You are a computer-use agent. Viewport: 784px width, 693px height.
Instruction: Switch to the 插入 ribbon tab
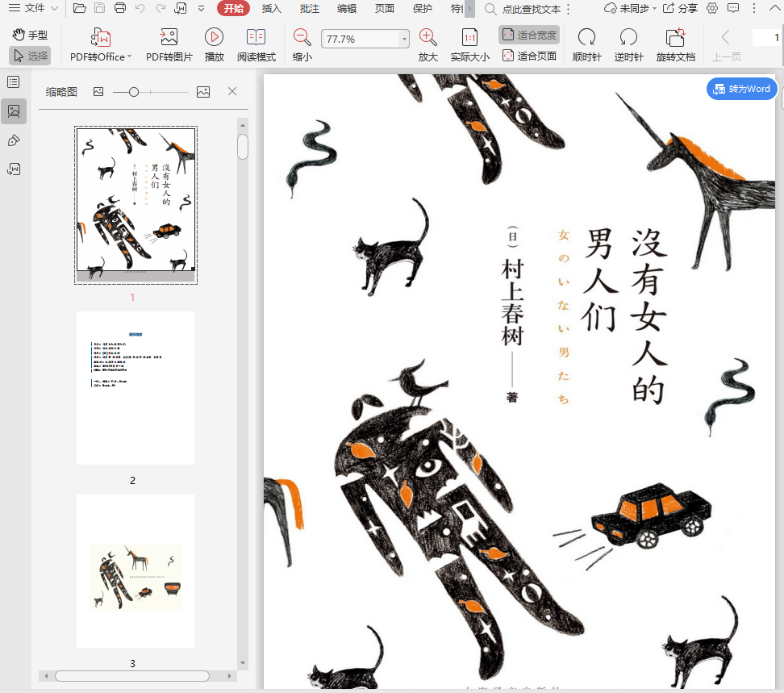272,8
